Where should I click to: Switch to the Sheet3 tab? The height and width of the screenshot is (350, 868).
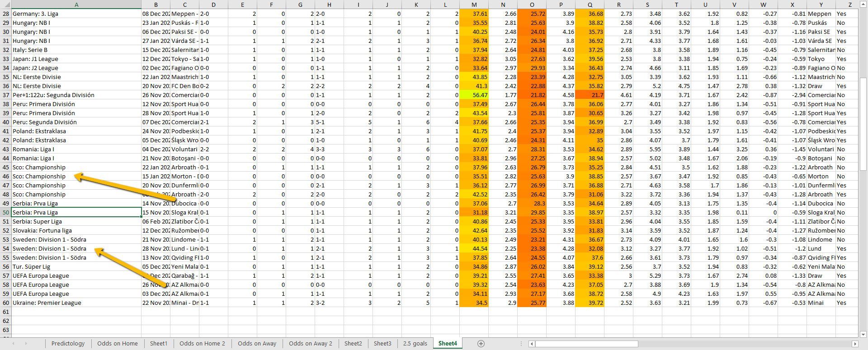pyautogui.click(x=382, y=344)
